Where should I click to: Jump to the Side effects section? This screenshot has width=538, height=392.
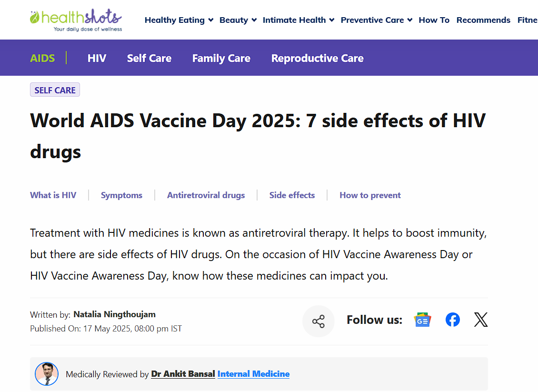(292, 195)
